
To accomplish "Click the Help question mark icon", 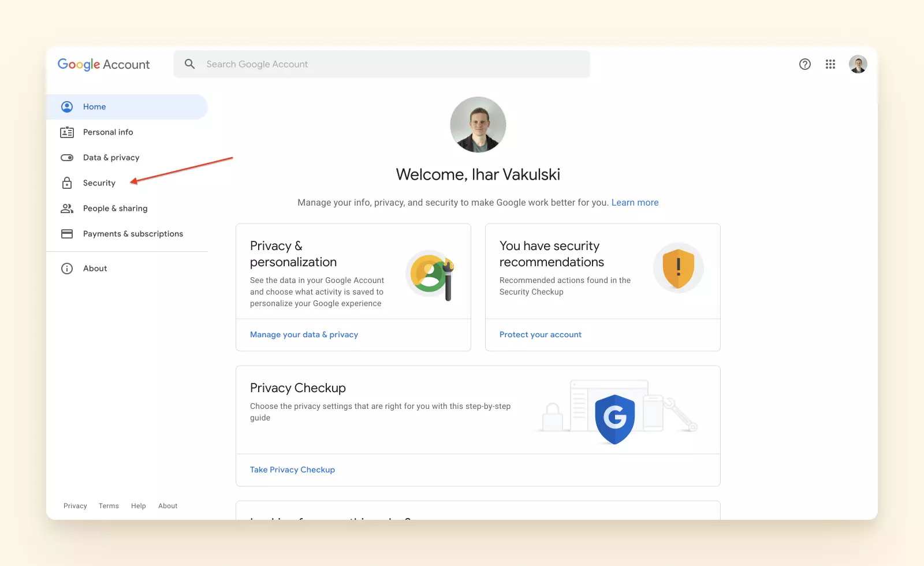I will click(805, 64).
